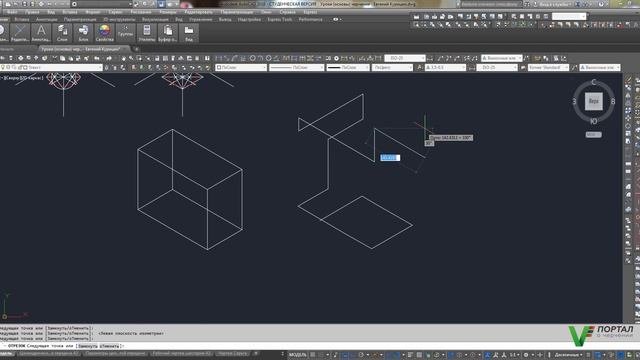Open the Блок ribbon panel
This screenshot has height=360, width=640.
(83, 33)
